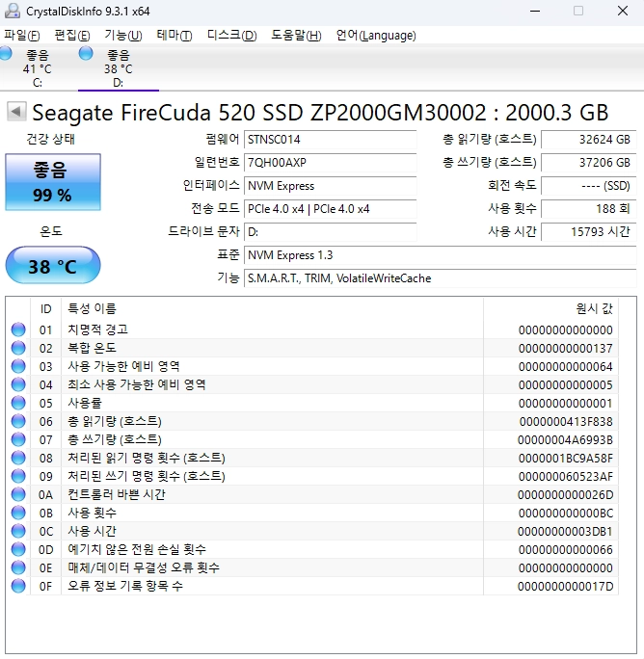The height and width of the screenshot is (659, 644).
Task: Select 처리된 쓰기 명령 횟수 (호스트) text
Action: (147, 476)
